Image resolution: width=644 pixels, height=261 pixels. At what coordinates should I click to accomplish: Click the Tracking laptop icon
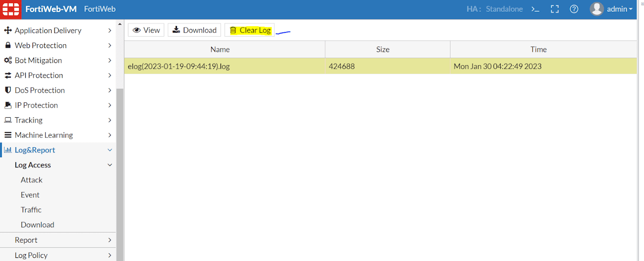click(x=7, y=120)
